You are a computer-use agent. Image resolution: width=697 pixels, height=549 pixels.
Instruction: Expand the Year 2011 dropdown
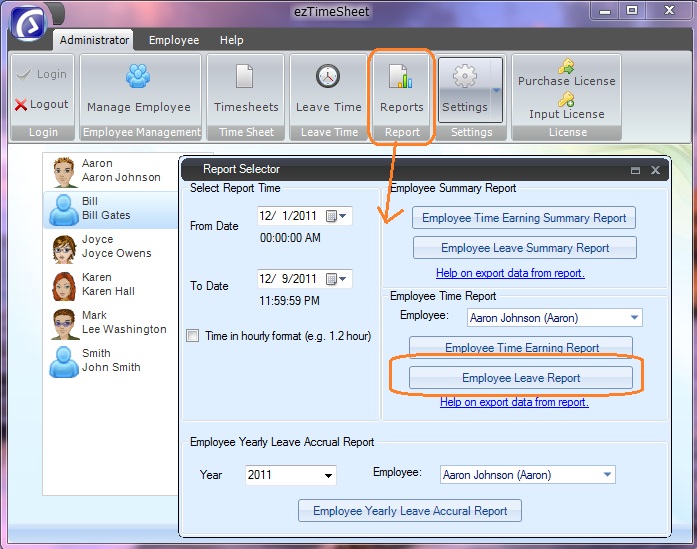point(327,475)
